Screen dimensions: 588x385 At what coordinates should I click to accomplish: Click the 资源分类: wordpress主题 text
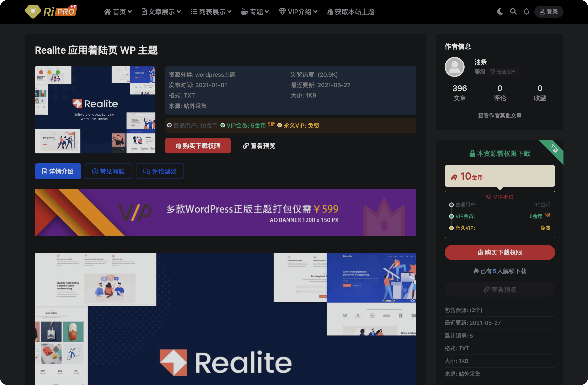point(202,75)
